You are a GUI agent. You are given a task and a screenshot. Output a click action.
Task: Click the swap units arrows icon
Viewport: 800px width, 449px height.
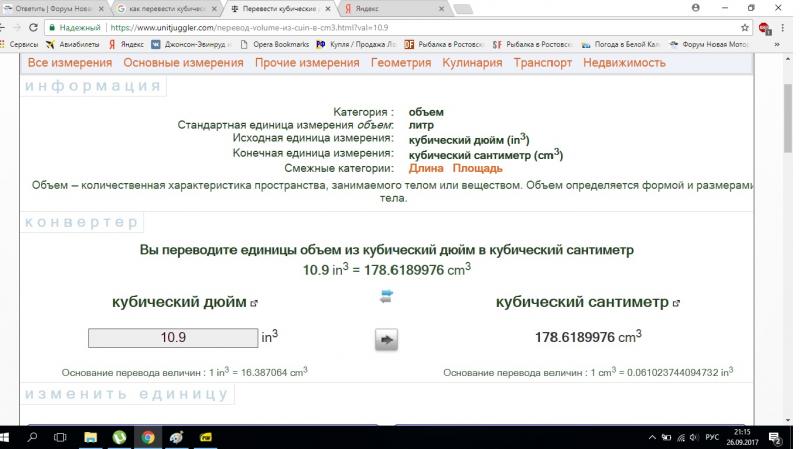coord(386,295)
